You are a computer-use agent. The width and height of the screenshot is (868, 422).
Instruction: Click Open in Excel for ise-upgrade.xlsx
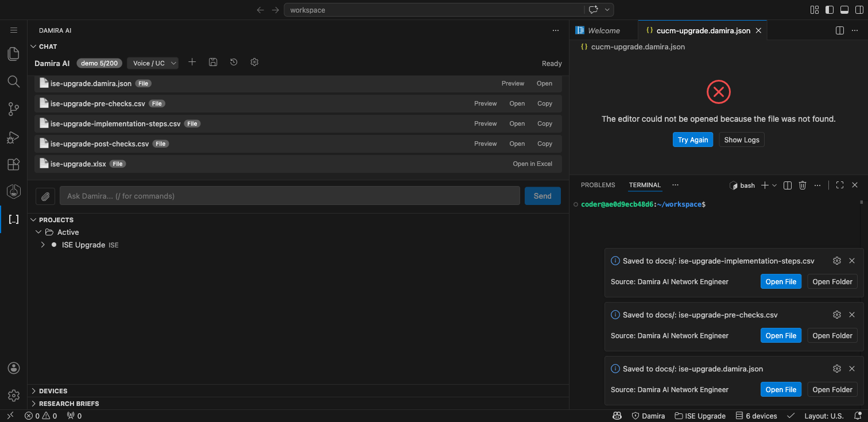[532, 164]
